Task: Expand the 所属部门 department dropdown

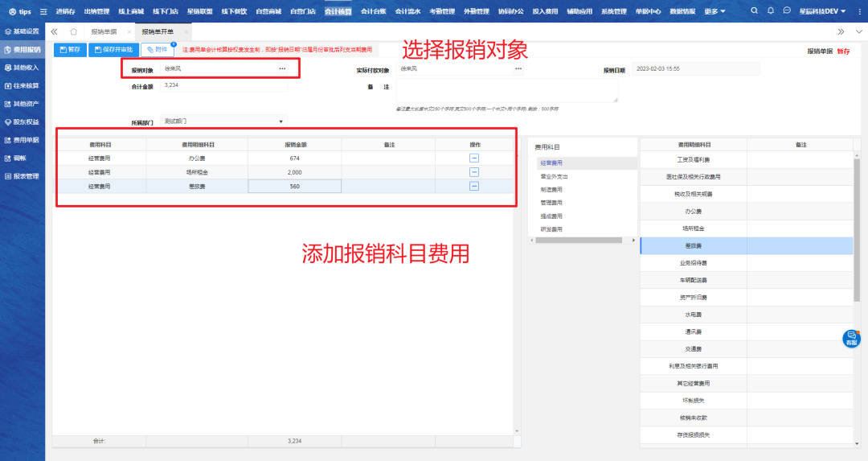Action: [x=280, y=121]
